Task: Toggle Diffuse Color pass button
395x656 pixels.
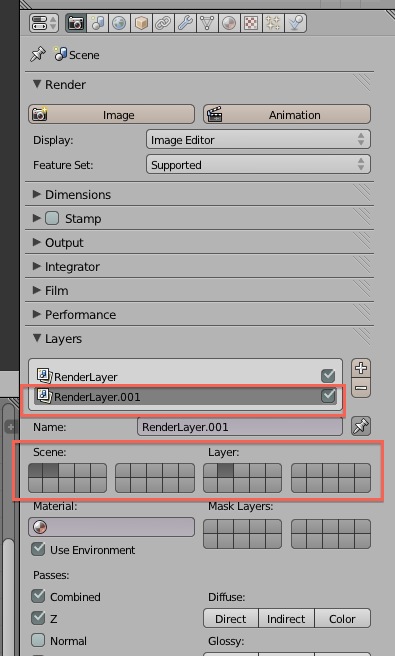Action: (x=342, y=618)
